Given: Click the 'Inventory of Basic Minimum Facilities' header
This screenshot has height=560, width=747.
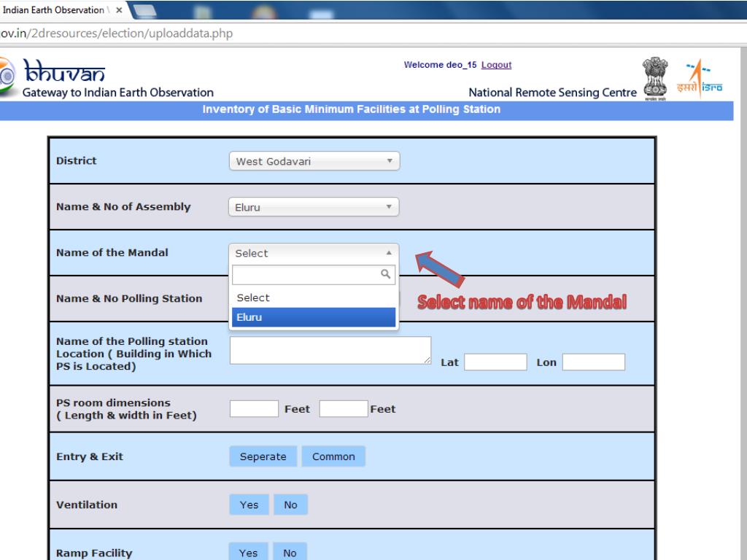Looking at the screenshot, I should [351, 109].
